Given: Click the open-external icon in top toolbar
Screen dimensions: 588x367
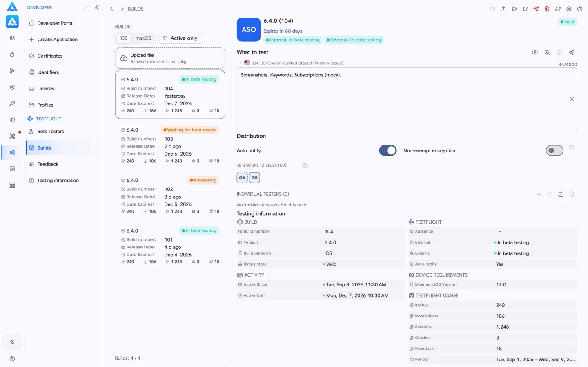Looking at the screenshot, I should click(525, 9).
